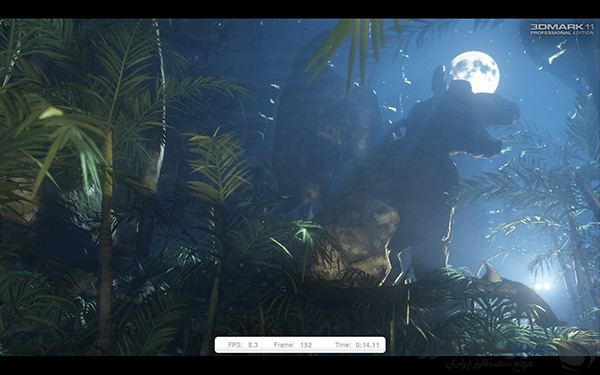Click the tall palm trunk on the left
Viewport: 600px width, 375px height.
click(x=104, y=237)
